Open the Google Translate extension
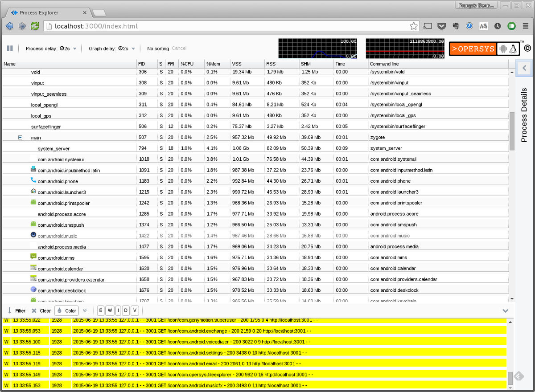Image resolution: width=535 pixels, height=392 pixels. tap(483, 26)
